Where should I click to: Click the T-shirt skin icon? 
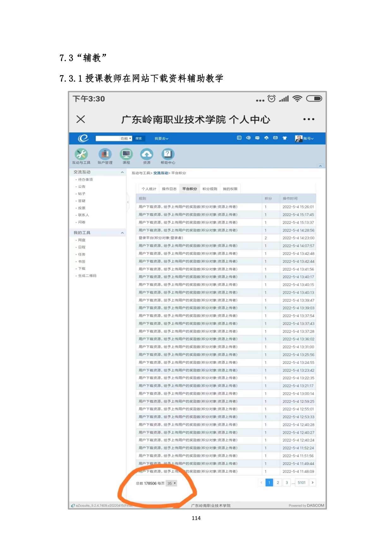click(285, 138)
